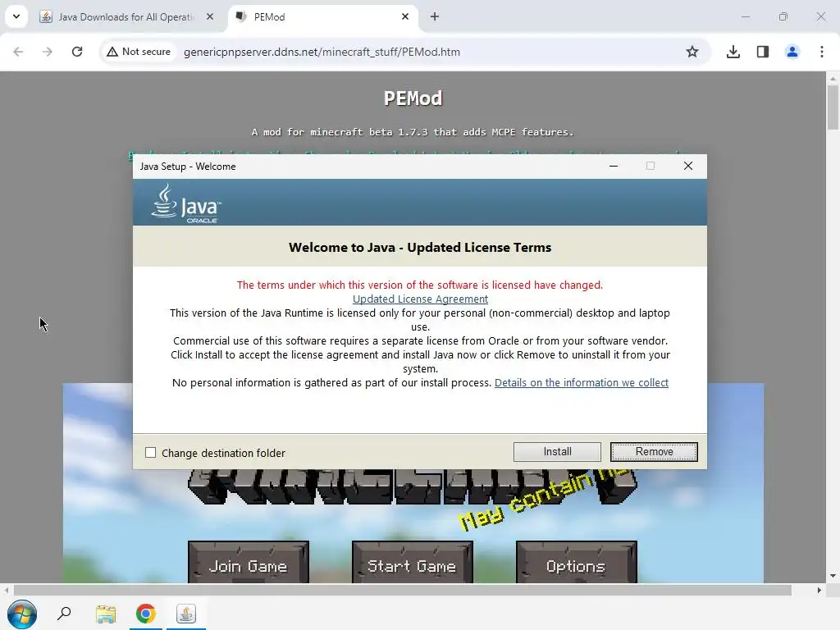
Task: Click the page scroll up arrow
Action: (x=833, y=79)
